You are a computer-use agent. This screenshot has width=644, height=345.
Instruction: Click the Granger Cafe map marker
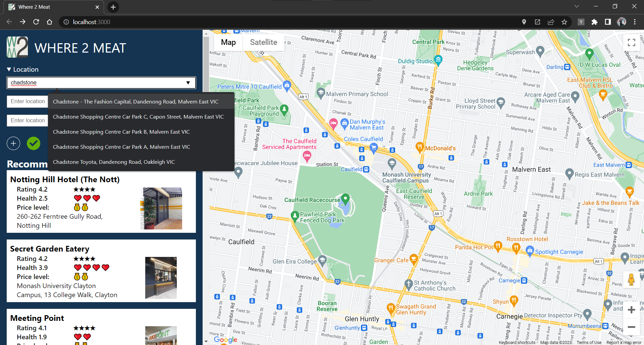tap(414, 259)
